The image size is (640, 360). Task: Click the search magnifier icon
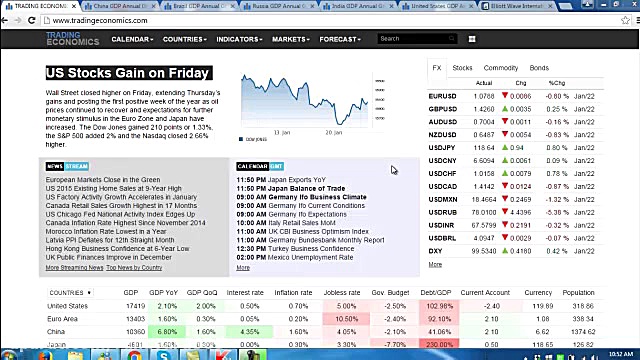tap(451, 38)
